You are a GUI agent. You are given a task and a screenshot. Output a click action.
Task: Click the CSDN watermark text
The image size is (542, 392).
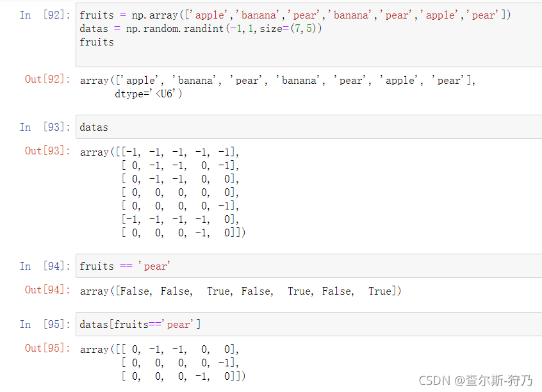pos(475,380)
